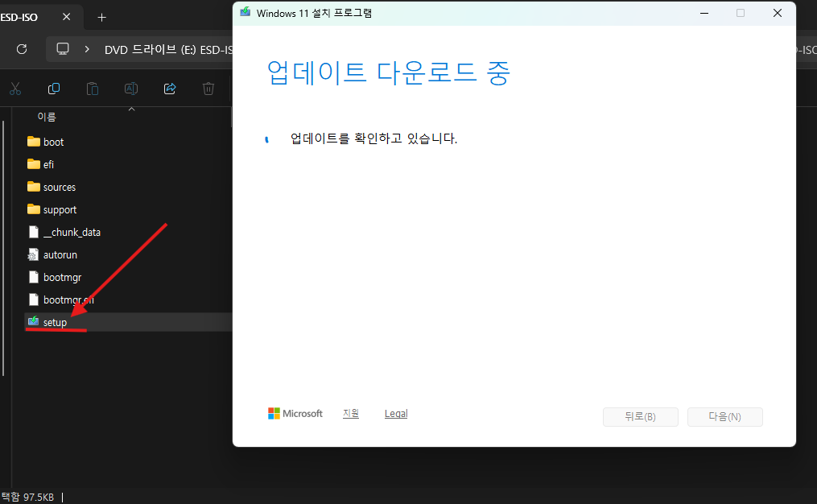The height and width of the screenshot is (504, 817).
Task: Click the Rename icon in Explorer toolbar
Action: tap(131, 89)
